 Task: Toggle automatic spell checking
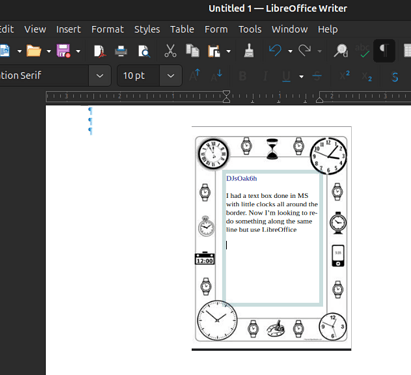362,51
